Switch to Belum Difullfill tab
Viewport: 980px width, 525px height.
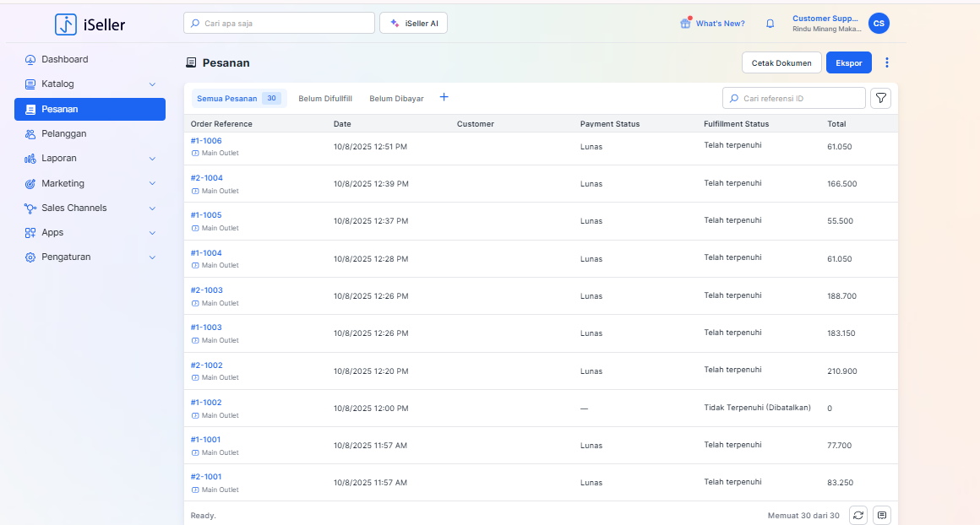point(325,99)
